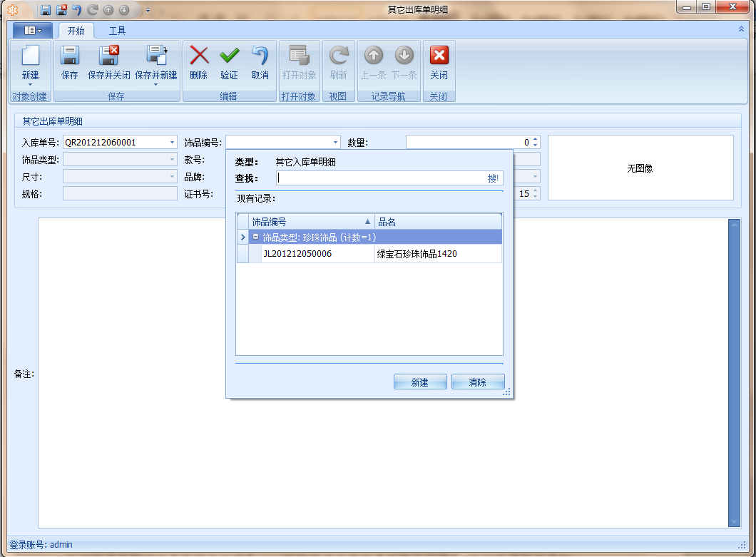Click save-and-close icon in quick access toolbar
Image resolution: width=756 pixels, height=557 pixels.
click(x=62, y=10)
